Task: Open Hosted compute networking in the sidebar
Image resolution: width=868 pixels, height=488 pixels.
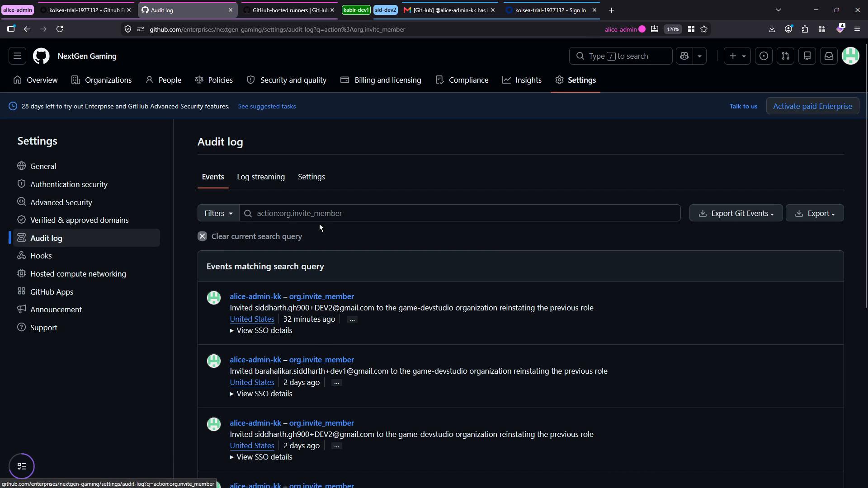Action: (x=78, y=274)
